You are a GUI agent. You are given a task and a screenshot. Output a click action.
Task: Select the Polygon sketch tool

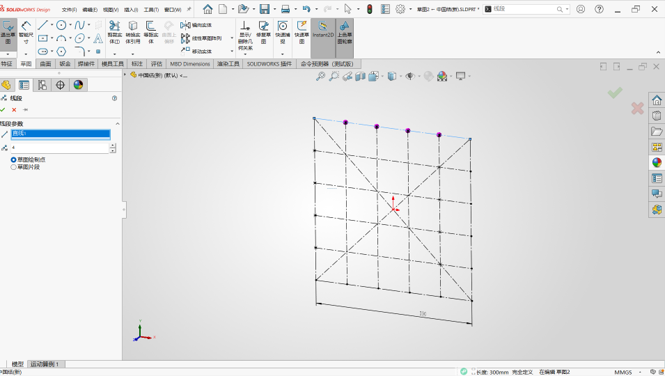click(61, 52)
